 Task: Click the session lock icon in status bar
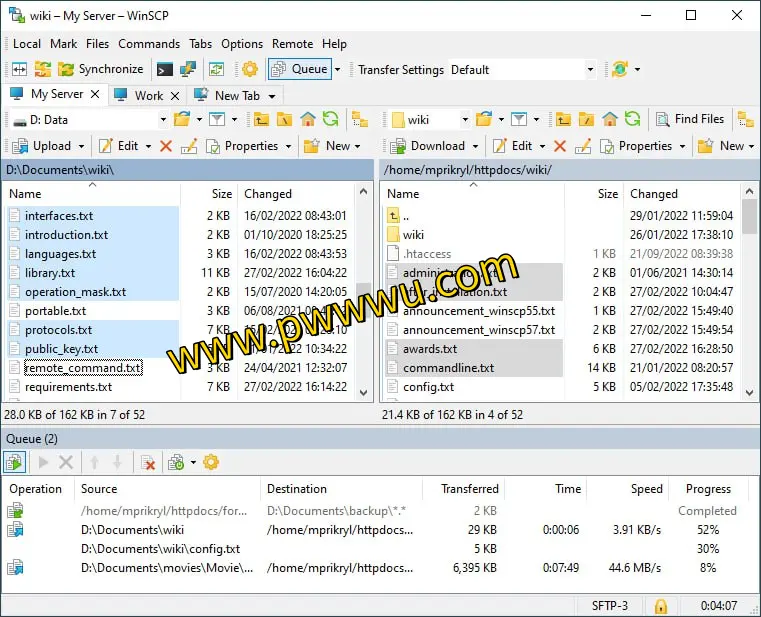660,606
